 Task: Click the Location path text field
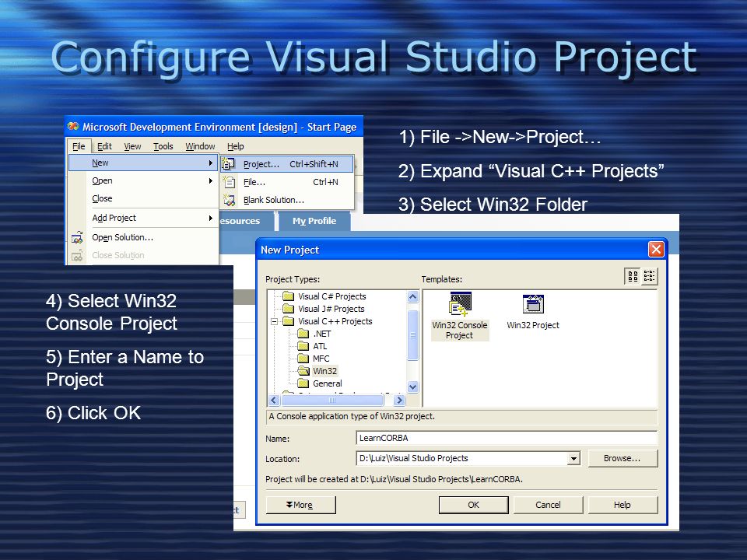[462, 459]
